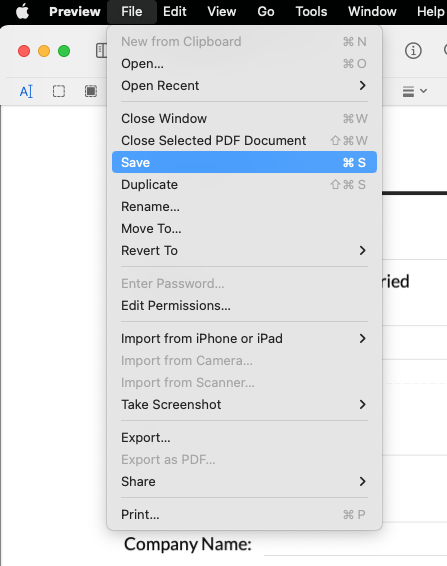Toggle the sidebar view button

click(101, 51)
